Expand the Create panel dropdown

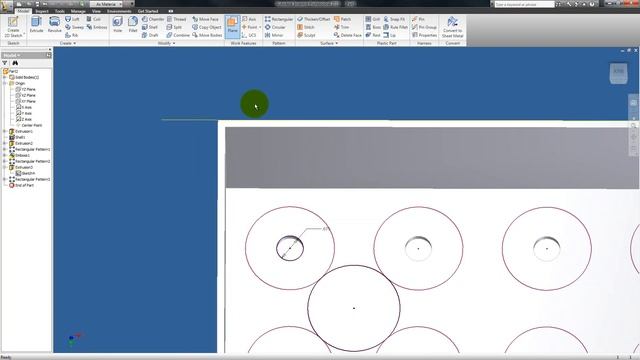pyautogui.click(x=68, y=43)
